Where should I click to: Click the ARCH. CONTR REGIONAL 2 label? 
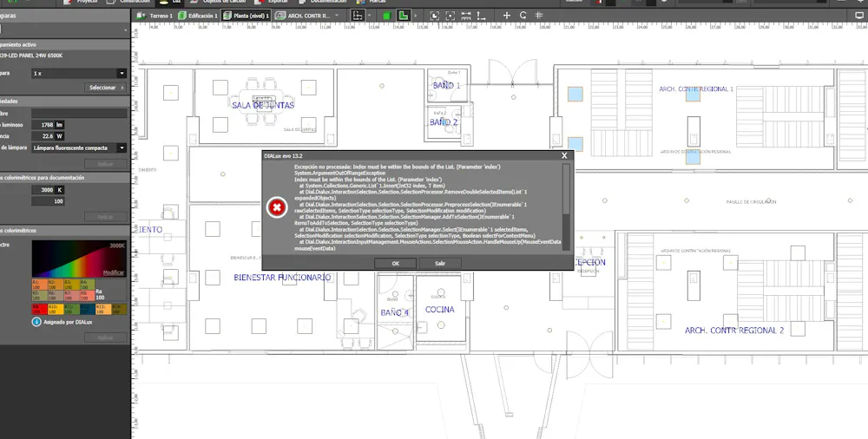coord(734,331)
